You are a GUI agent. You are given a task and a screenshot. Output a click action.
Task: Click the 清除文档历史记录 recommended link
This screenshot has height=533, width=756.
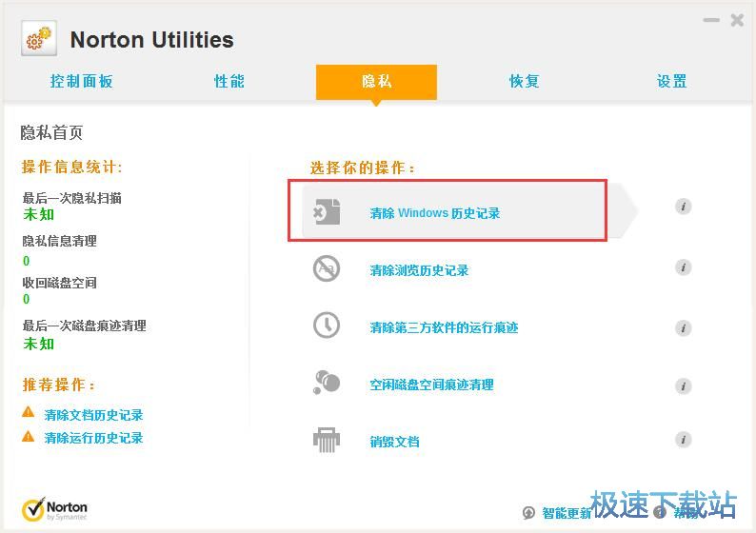(x=93, y=415)
